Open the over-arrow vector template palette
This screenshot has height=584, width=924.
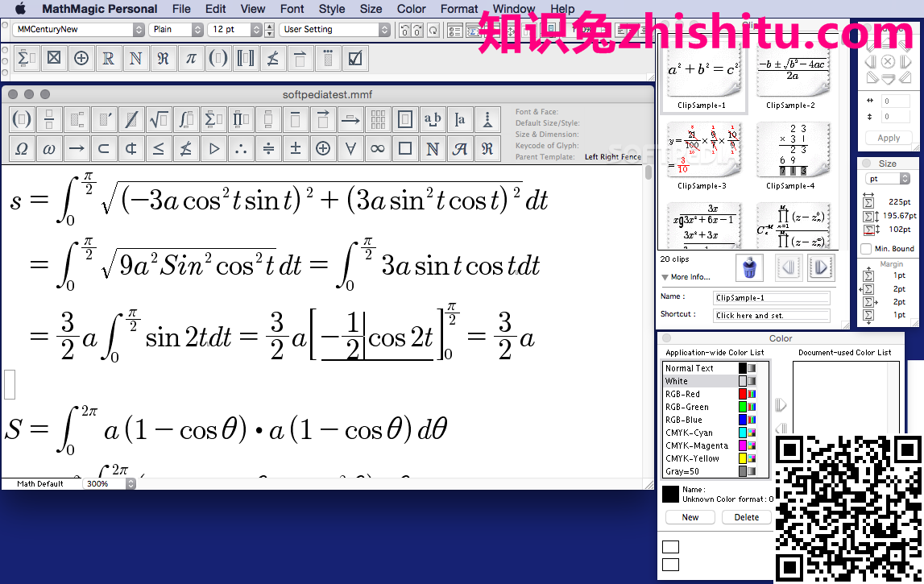click(x=323, y=120)
